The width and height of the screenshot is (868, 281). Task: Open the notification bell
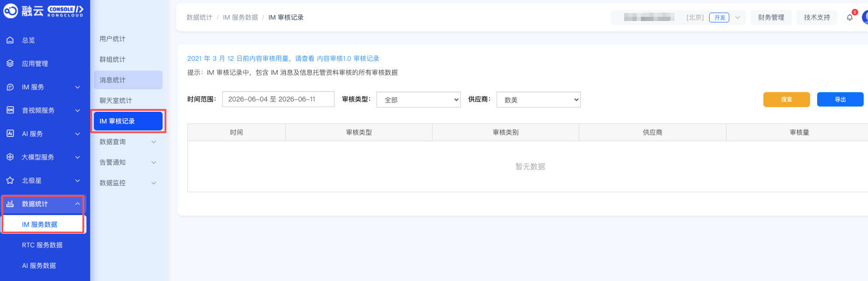pos(850,17)
